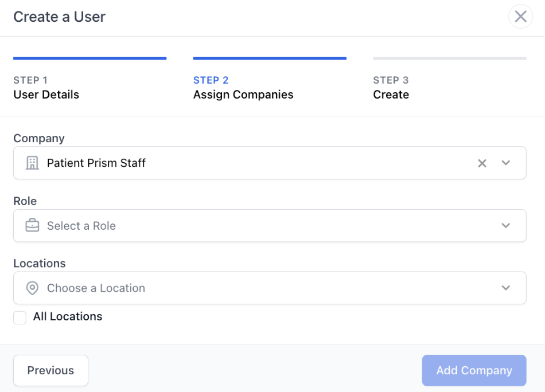Select Step 2 Assign Companies
Viewport: 545px width, 392px height.
click(270, 79)
